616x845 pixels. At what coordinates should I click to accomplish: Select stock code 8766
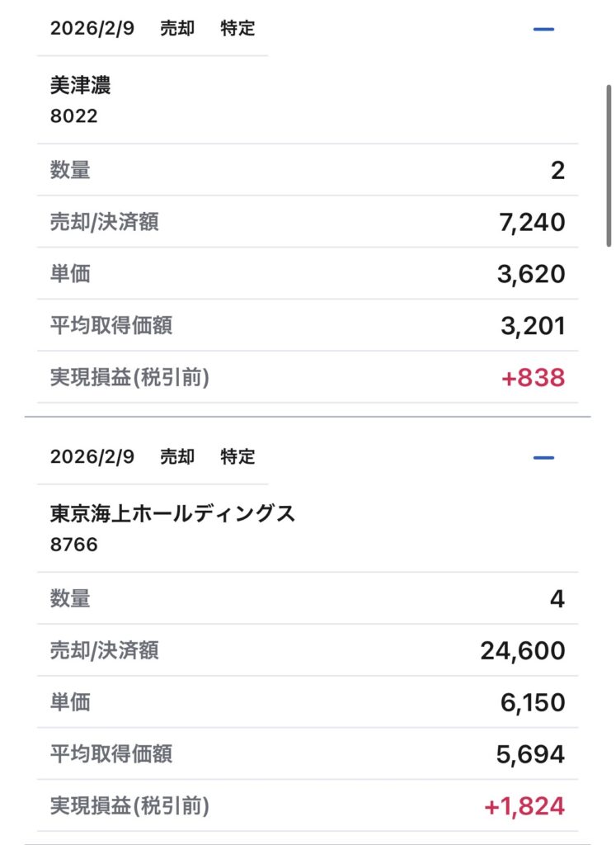click(x=73, y=545)
